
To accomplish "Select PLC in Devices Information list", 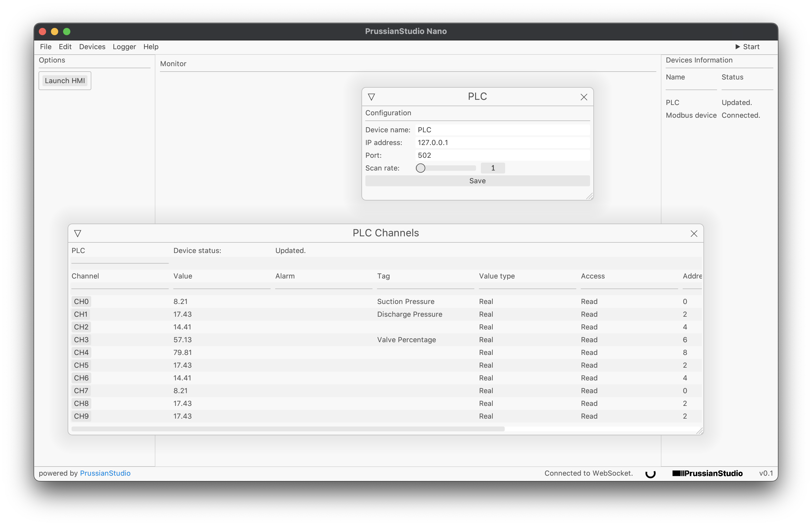I will [673, 103].
